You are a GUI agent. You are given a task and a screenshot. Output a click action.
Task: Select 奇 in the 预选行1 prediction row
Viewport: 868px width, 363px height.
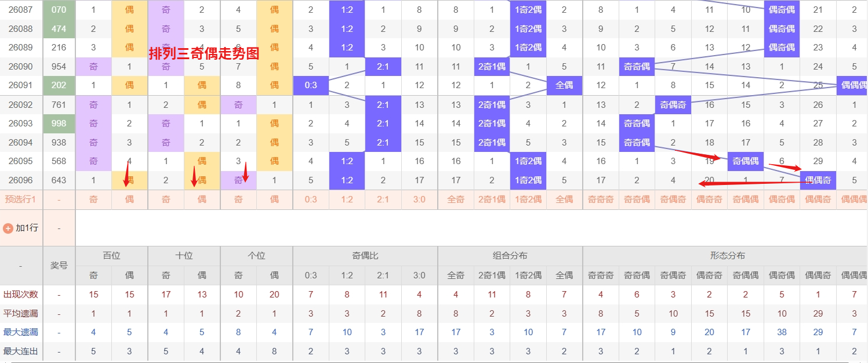tap(93, 199)
